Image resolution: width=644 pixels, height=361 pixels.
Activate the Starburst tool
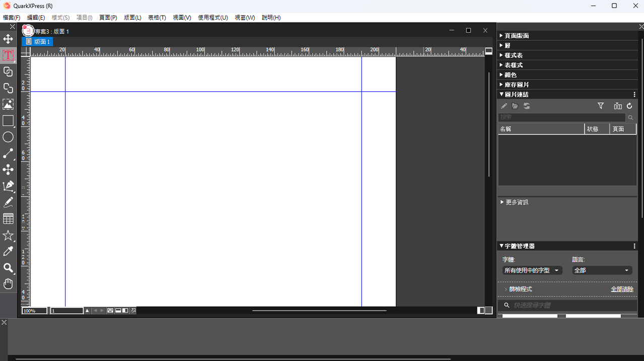click(8, 235)
